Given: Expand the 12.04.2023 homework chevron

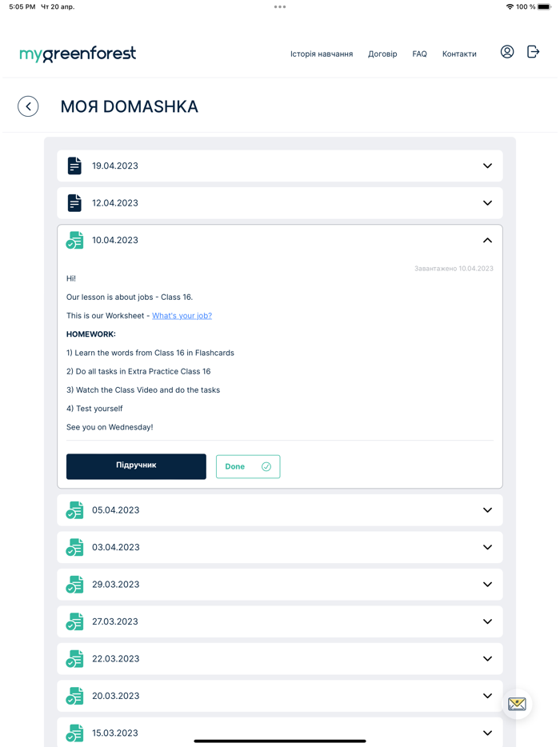Looking at the screenshot, I should (487, 203).
